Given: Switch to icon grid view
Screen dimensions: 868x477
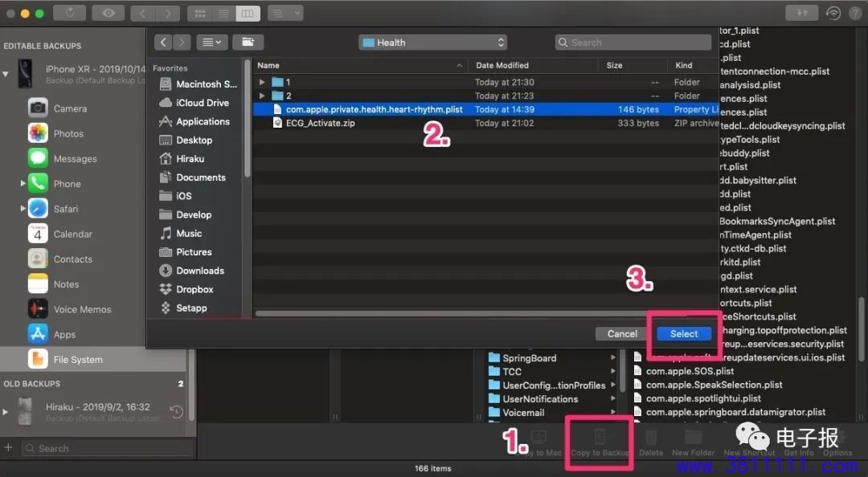Looking at the screenshot, I should point(200,14).
